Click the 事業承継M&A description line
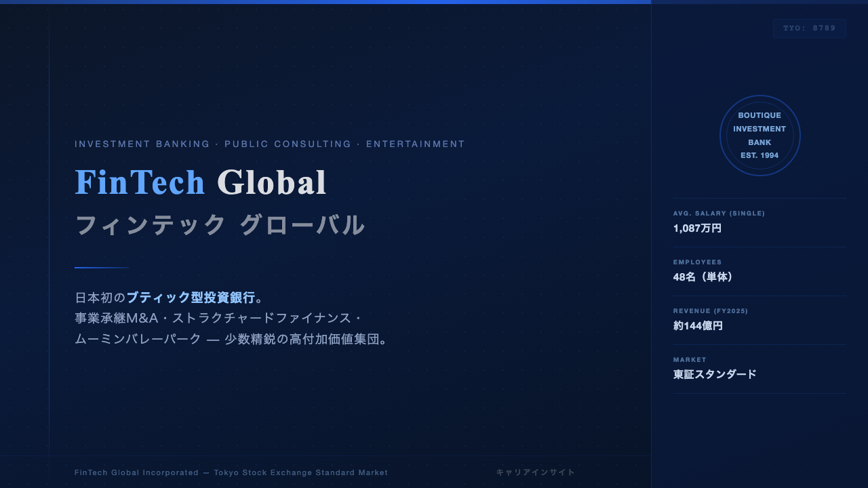The height and width of the screenshot is (488, 868). tap(218, 318)
